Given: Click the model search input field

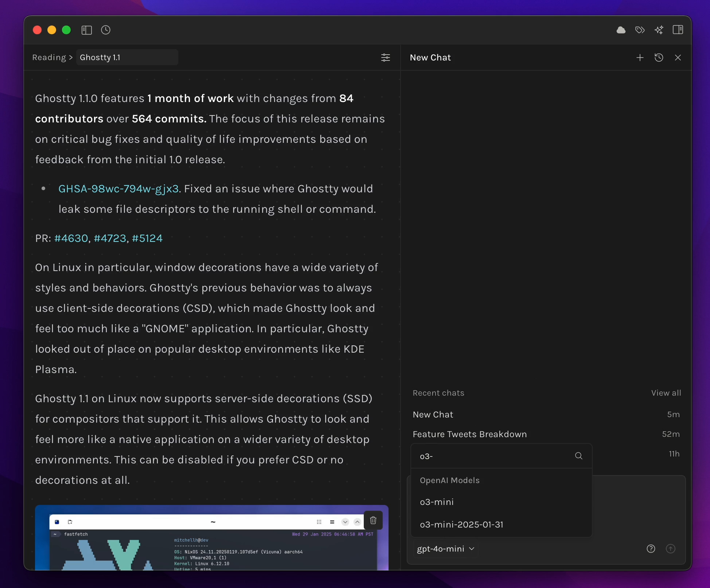Looking at the screenshot, I should coord(494,456).
